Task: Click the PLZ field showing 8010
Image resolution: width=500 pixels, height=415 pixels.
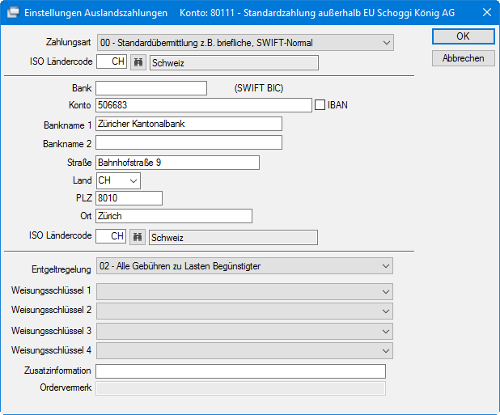Action: tap(129, 198)
